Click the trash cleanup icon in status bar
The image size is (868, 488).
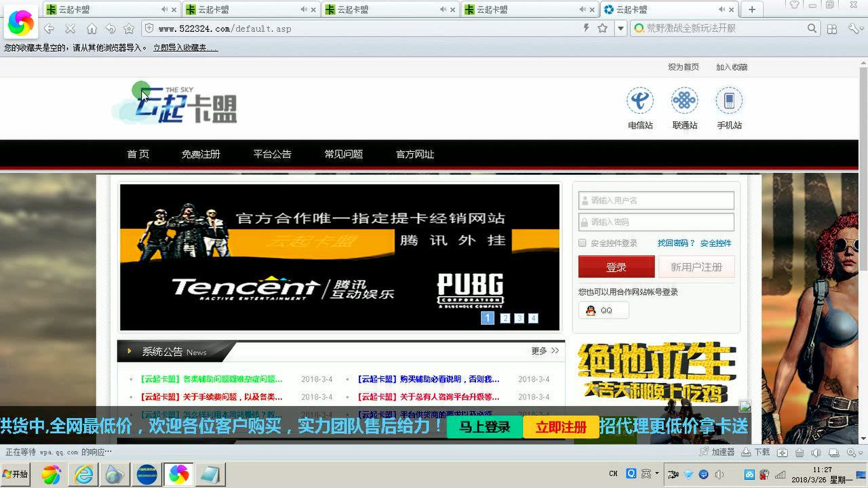800,452
